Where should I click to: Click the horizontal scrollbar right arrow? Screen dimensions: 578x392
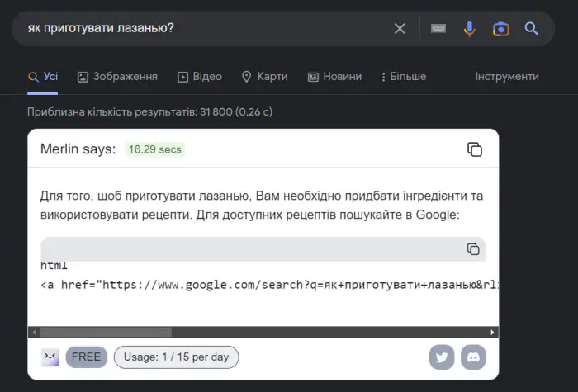pos(494,333)
